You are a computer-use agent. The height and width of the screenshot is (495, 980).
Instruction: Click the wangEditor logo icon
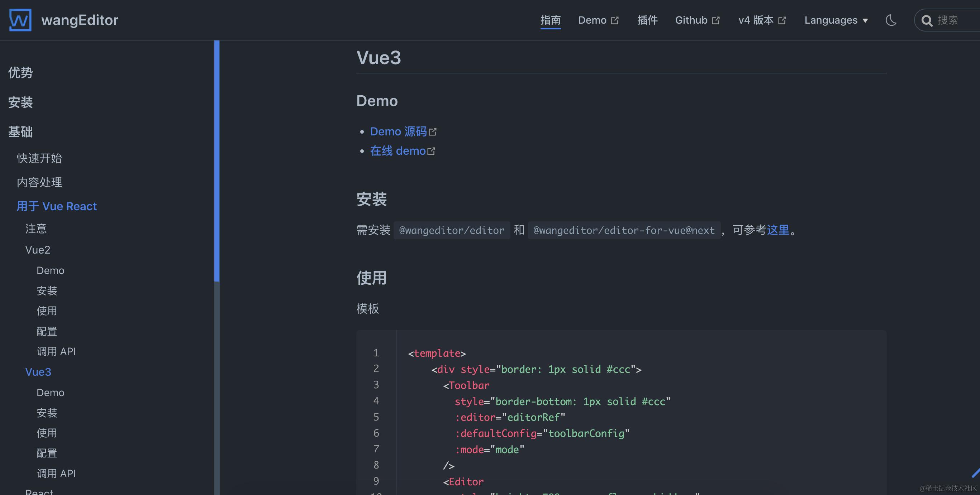point(20,20)
